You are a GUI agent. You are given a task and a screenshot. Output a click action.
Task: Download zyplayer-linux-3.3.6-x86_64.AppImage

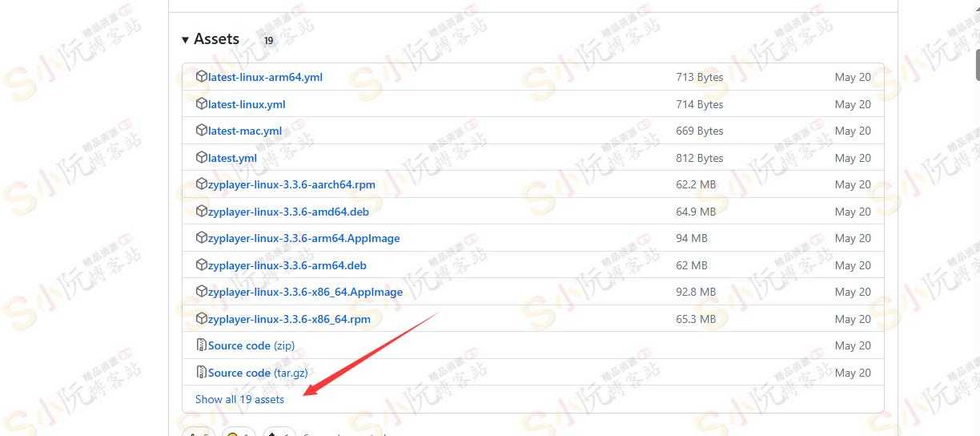click(x=306, y=292)
